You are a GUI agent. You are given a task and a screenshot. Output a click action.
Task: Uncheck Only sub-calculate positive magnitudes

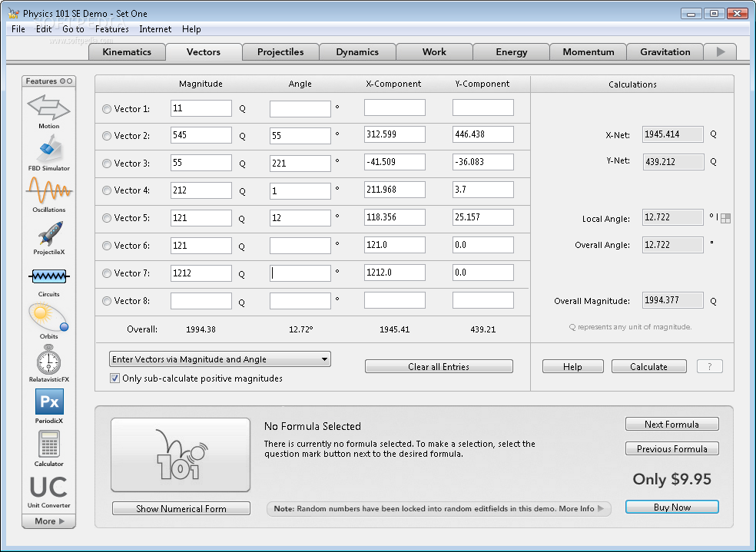tap(114, 378)
